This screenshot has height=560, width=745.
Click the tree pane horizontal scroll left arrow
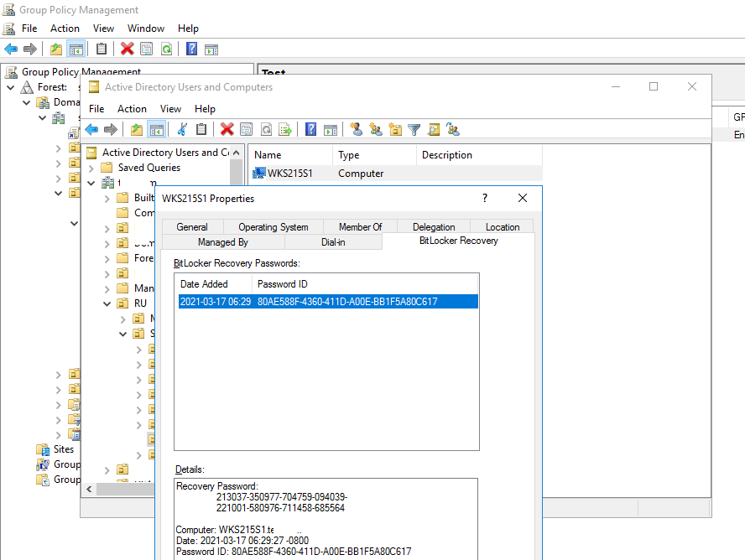click(x=89, y=489)
